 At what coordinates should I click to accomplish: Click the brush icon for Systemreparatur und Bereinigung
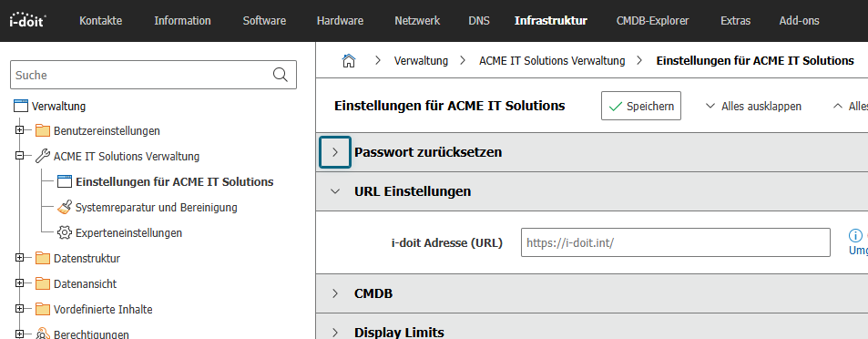(65, 207)
